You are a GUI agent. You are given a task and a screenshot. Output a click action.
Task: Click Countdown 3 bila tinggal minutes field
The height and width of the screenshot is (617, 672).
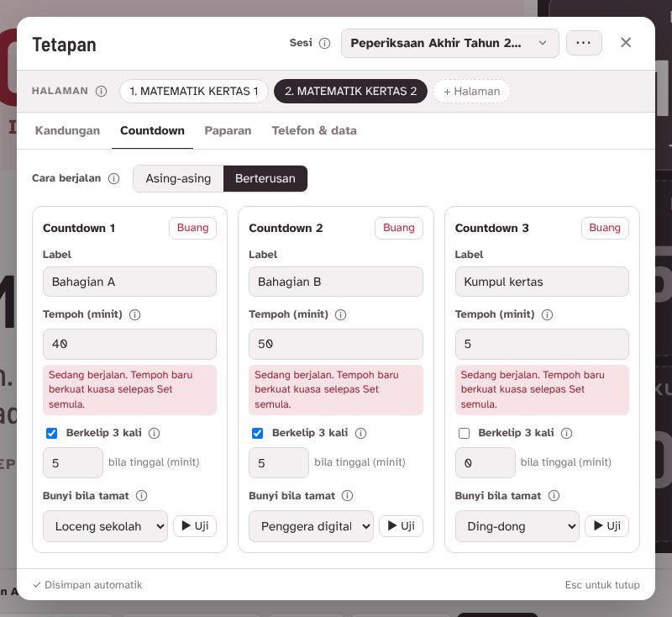click(x=486, y=462)
